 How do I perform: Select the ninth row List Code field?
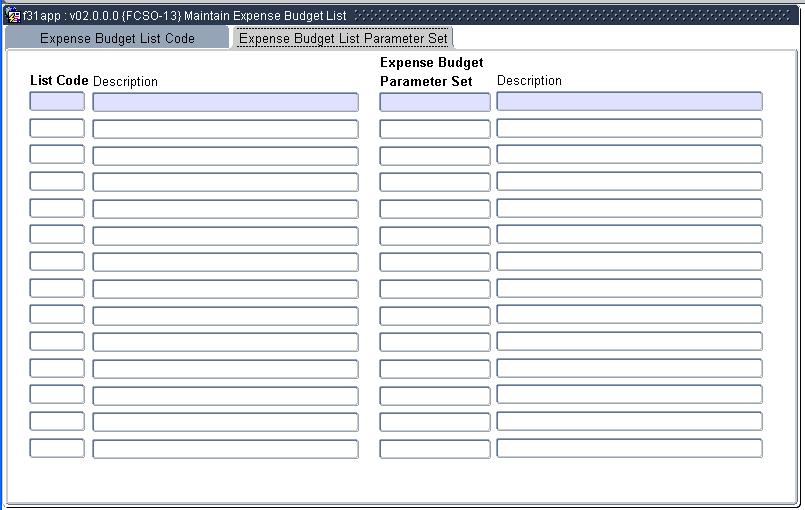click(x=57, y=315)
